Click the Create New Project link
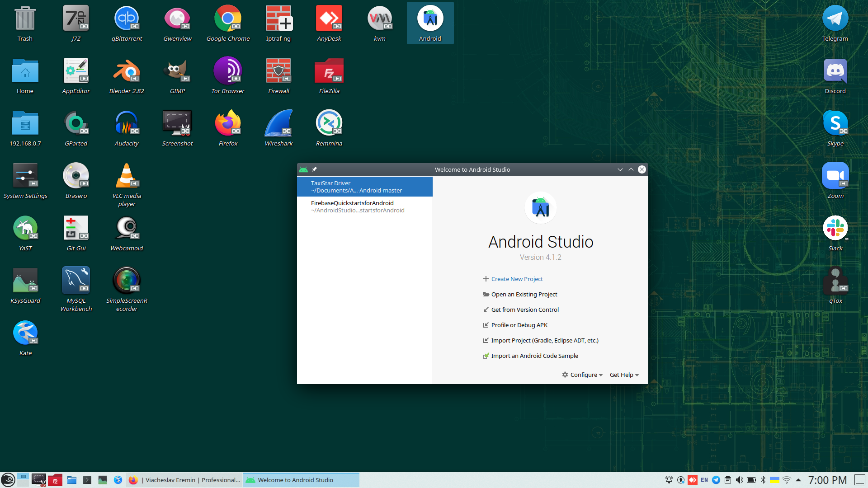This screenshot has height=488, width=868. (517, 279)
